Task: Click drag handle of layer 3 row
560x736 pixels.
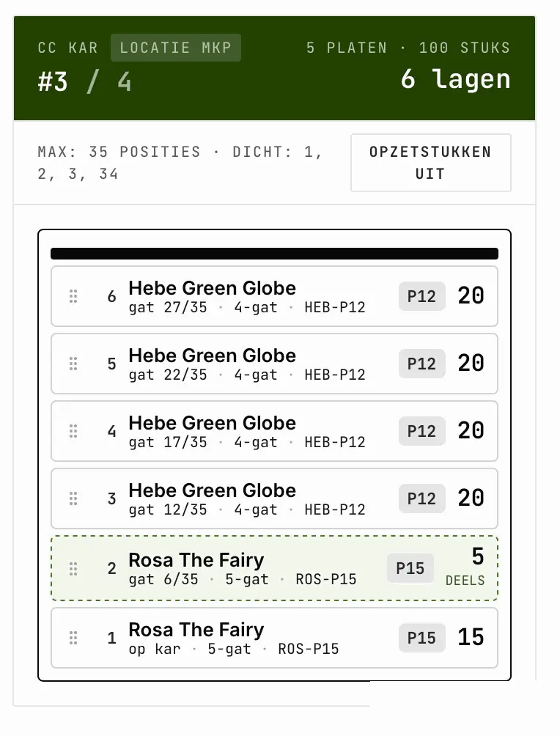Action: coord(73,498)
